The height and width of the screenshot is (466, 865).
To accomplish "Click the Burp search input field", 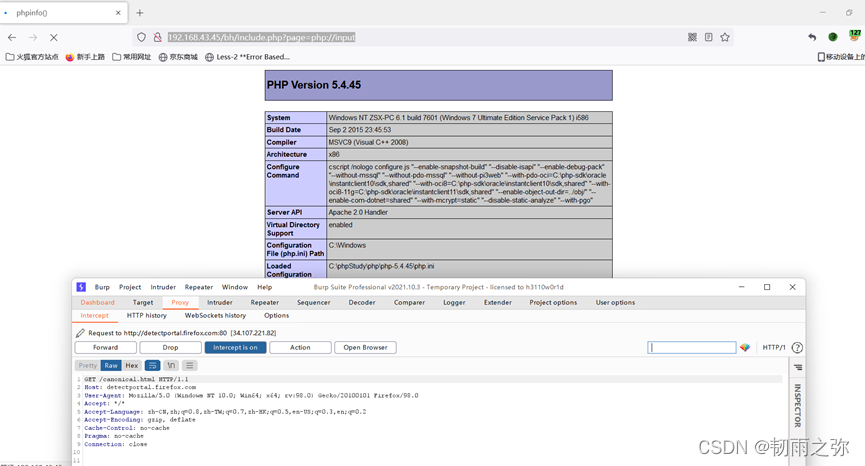I will click(692, 347).
